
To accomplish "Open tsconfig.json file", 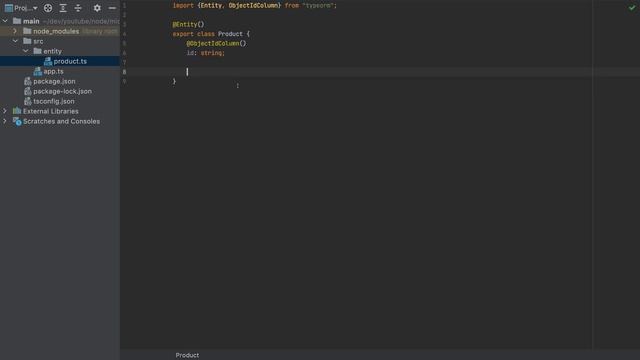I will [54, 101].
